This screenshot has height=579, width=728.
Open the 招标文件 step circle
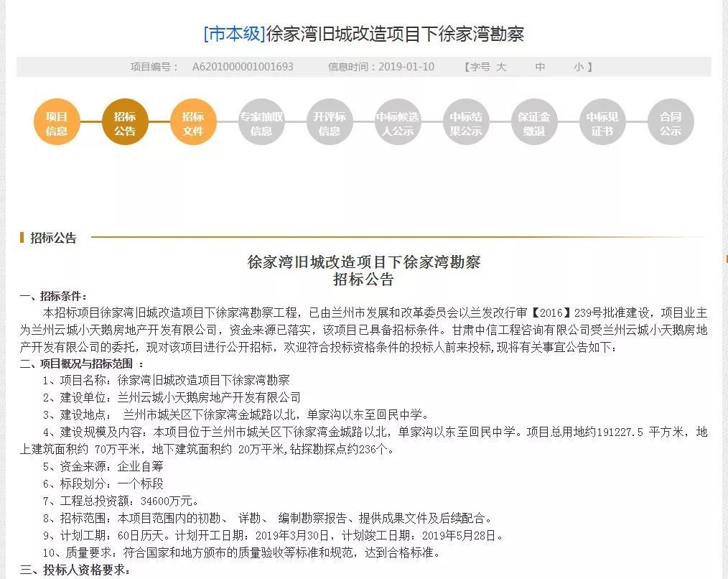pos(192,124)
